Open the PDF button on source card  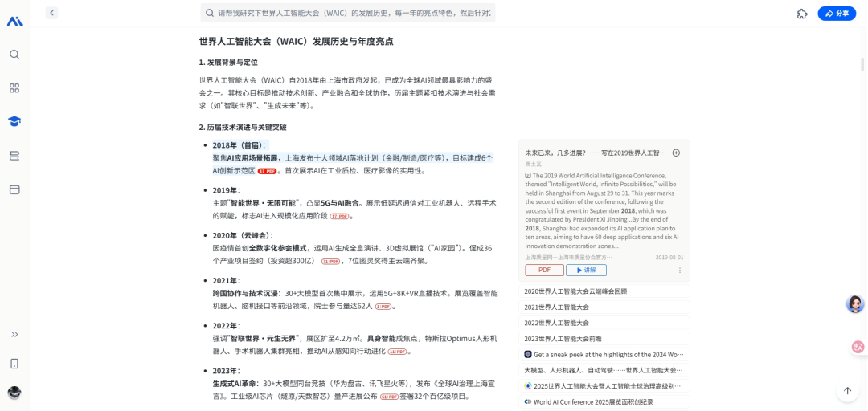pos(544,270)
